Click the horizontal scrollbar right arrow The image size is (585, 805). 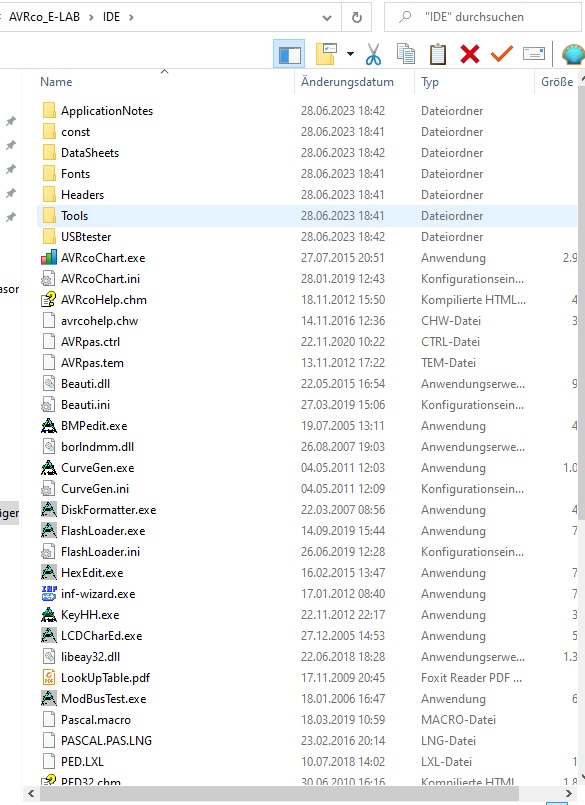[569, 794]
